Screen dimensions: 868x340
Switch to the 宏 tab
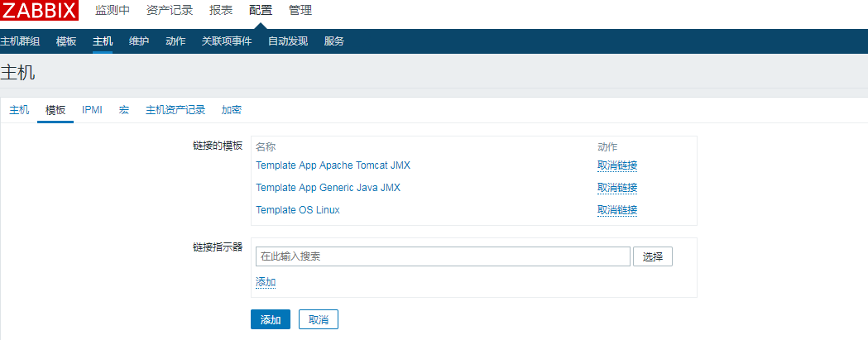124,110
